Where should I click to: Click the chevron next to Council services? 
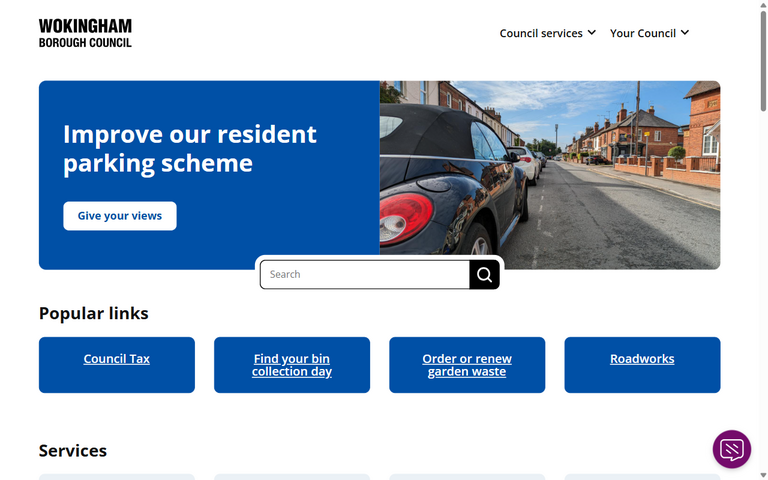click(x=592, y=32)
